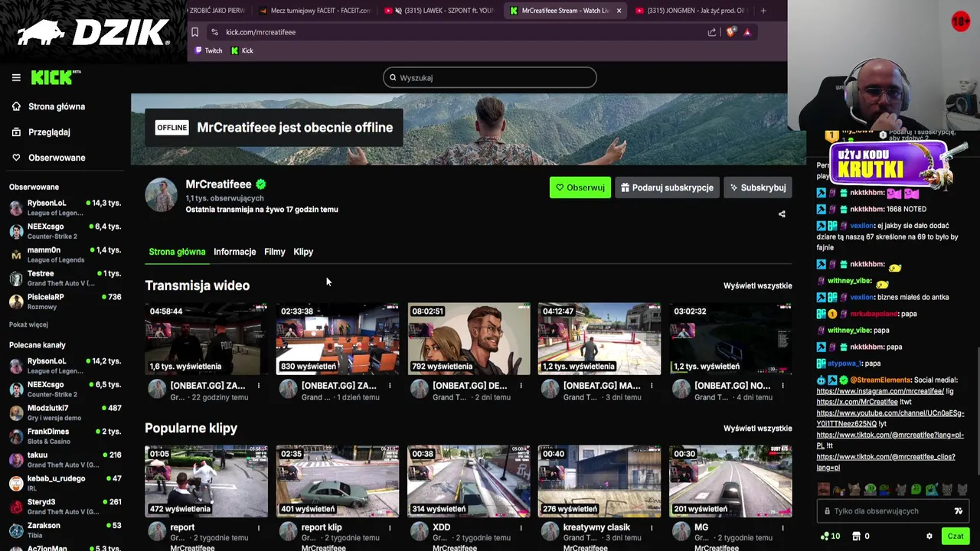Open the 03:02:32 video thumbnail
This screenshot has height=551, width=980.
[x=730, y=338]
